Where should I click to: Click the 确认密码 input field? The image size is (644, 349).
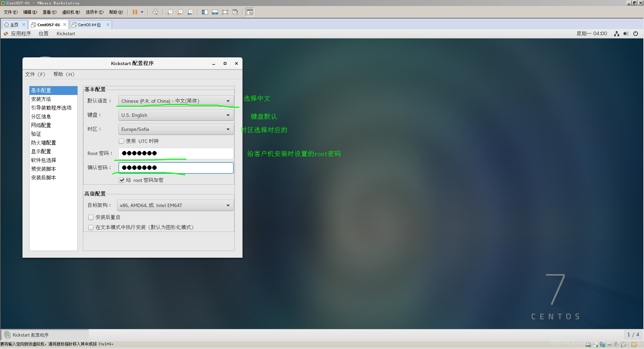[176, 168]
